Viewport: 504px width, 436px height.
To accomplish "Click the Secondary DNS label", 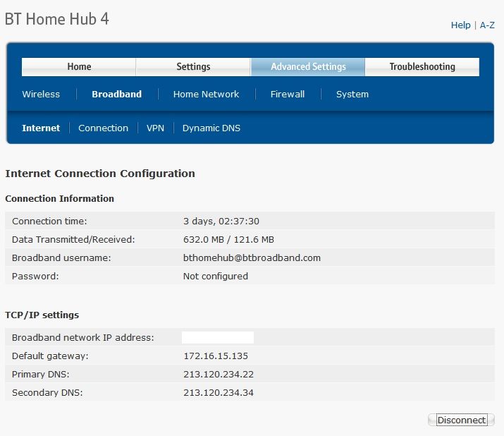I will click(x=47, y=392).
